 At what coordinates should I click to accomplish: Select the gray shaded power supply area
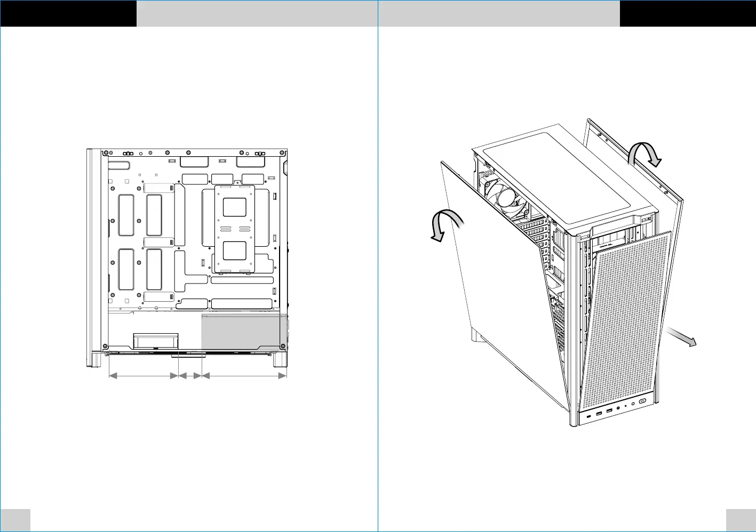[243, 332]
